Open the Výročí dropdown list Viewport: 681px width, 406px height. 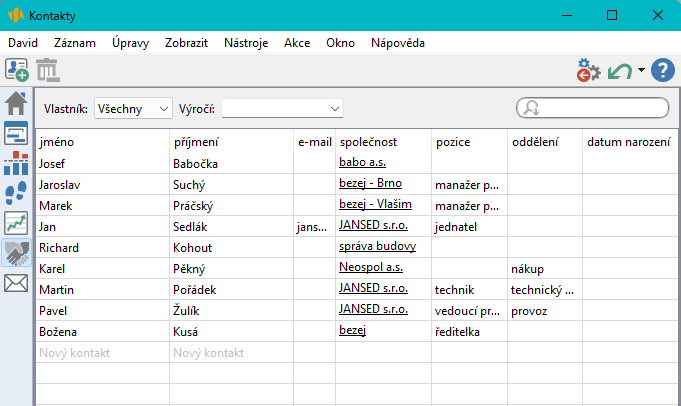282,108
